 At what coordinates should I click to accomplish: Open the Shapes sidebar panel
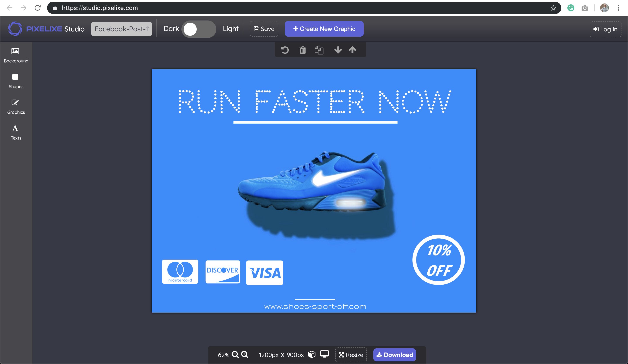(x=16, y=81)
